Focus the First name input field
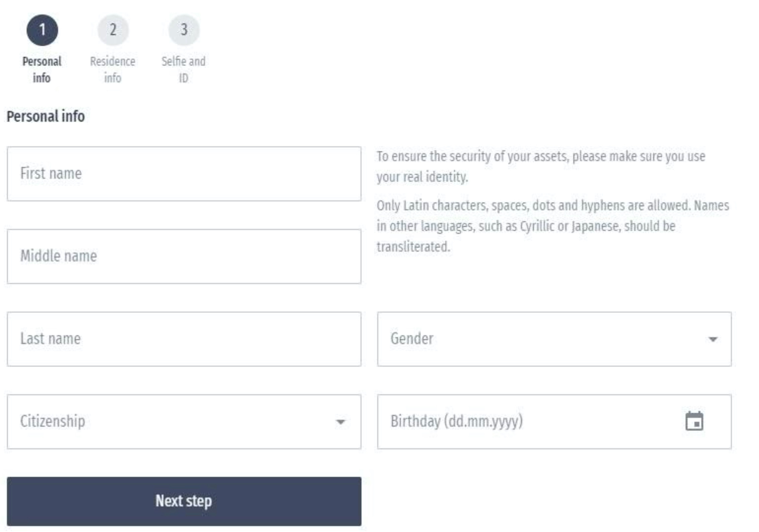This screenshot has height=532, width=759. [184, 174]
